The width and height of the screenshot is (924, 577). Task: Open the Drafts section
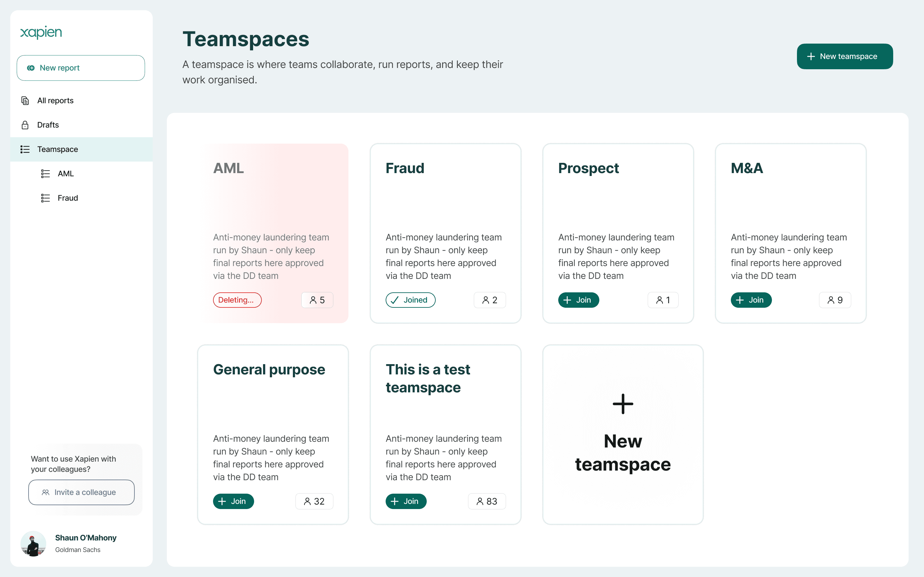pyautogui.click(x=48, y=125)
